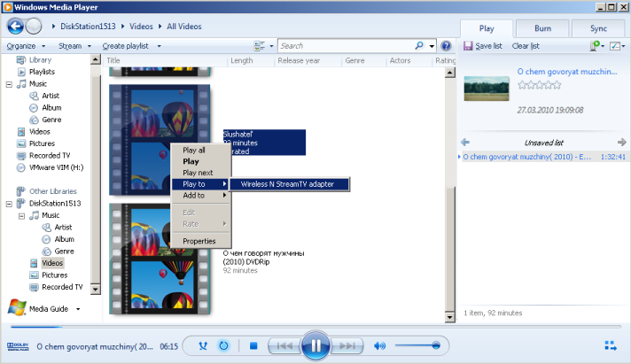Screen dimensions: 631x364
Task: Switch to the Sync tab
Action: click(x=598, y=28)
